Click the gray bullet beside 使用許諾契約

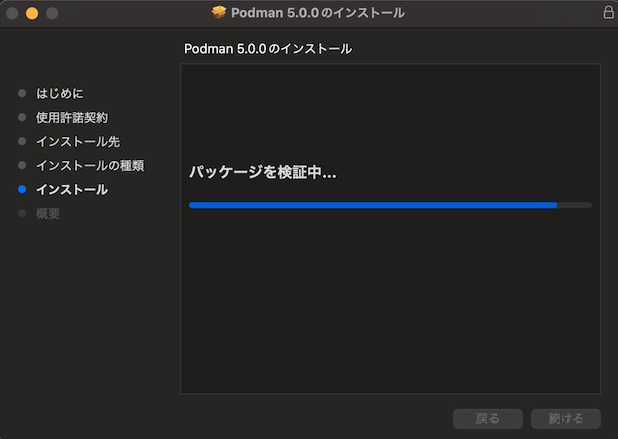[22, 117]
